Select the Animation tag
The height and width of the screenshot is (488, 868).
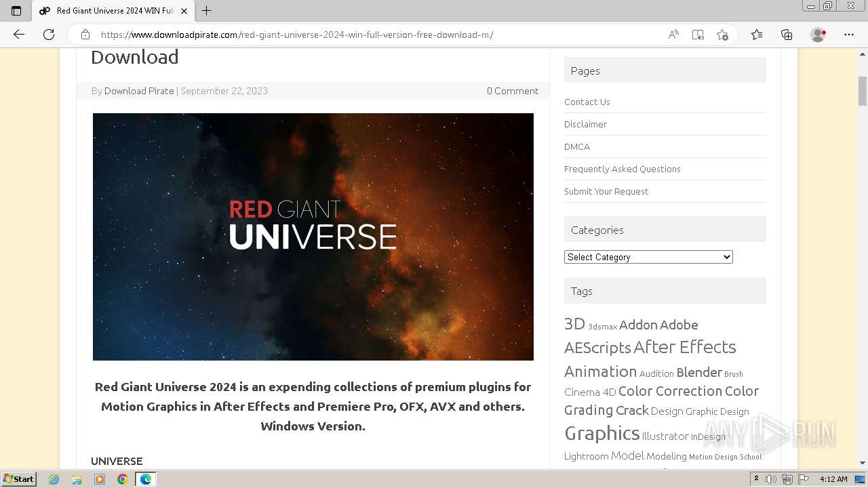(x=600, y=371)
